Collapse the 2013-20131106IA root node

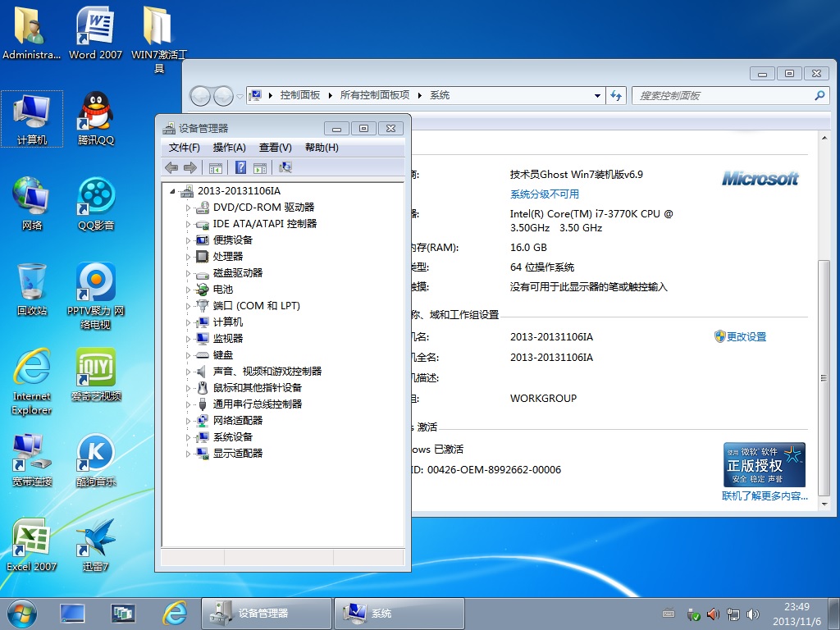pyautogui.click(x=172, y=191)
